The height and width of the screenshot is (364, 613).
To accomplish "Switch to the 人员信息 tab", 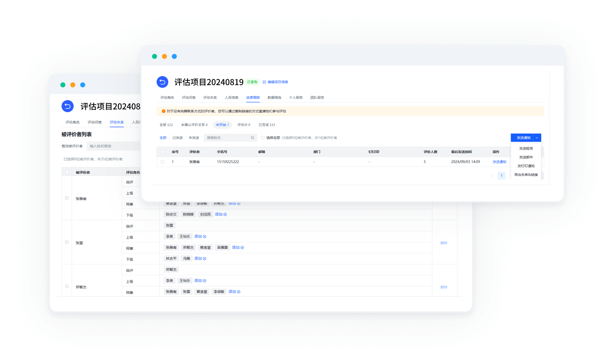I will [232, 98].
